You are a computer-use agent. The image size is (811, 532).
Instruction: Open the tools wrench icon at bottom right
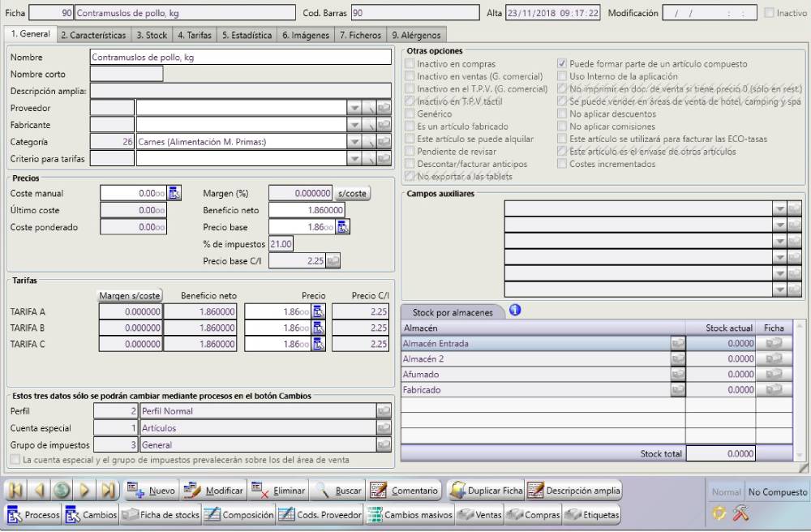[x=740, y=513]
